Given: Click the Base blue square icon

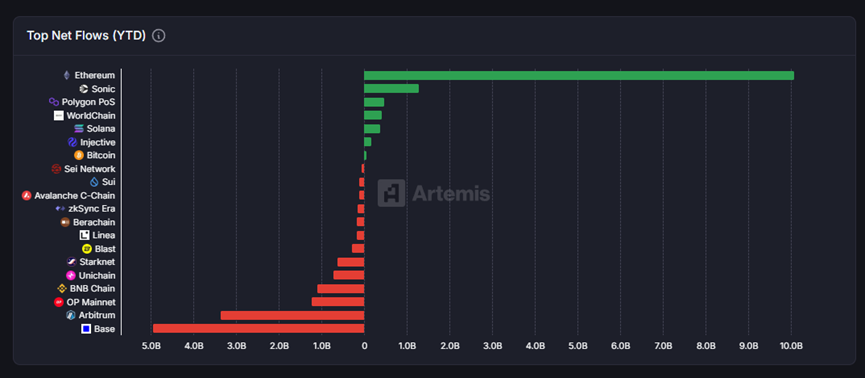Looking at the screenshot, I should [86, 329].
